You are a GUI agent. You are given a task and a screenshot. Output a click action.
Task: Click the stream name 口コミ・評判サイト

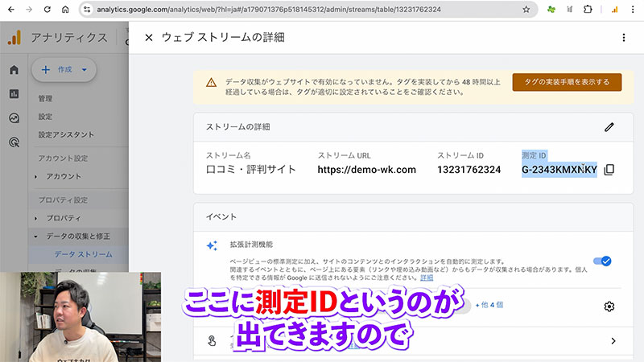pos(250,170)
